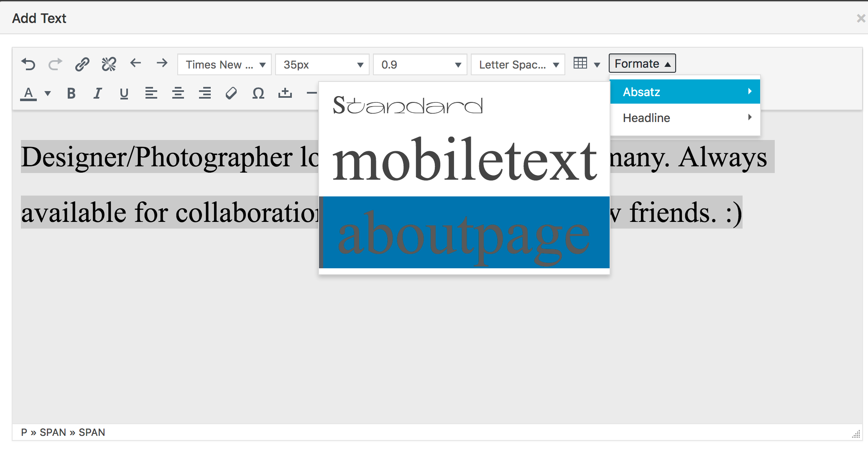Toggle italic formatting
This screenshot has width=868, height=453.
point(97,93)
